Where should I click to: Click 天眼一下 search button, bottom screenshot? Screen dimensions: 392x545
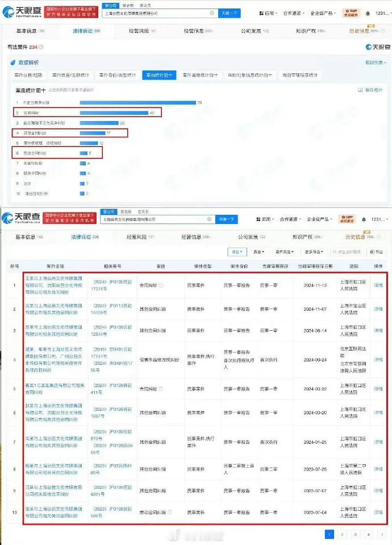[x=227, y=219]
